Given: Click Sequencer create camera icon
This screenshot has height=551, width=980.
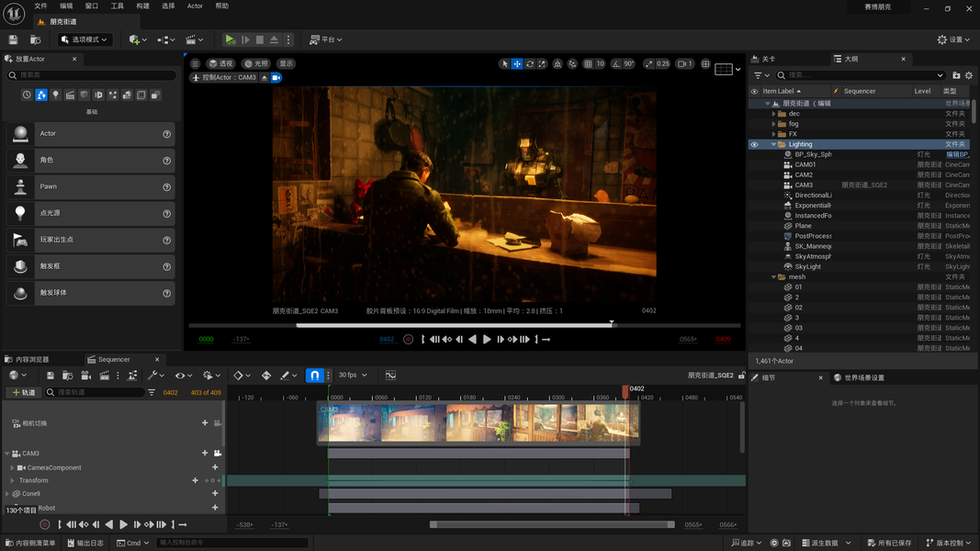Looking at the screenshot, I should tap(86, 376).
